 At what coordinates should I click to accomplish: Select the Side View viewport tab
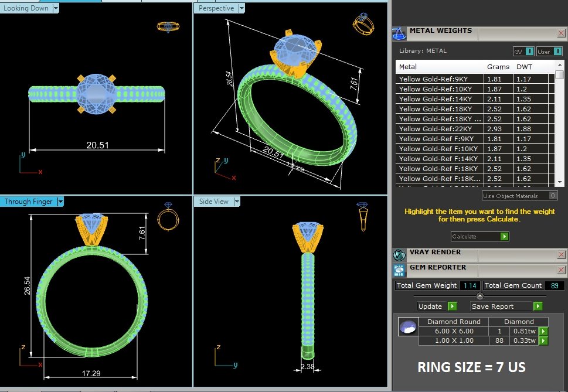(x=214, y=202)
